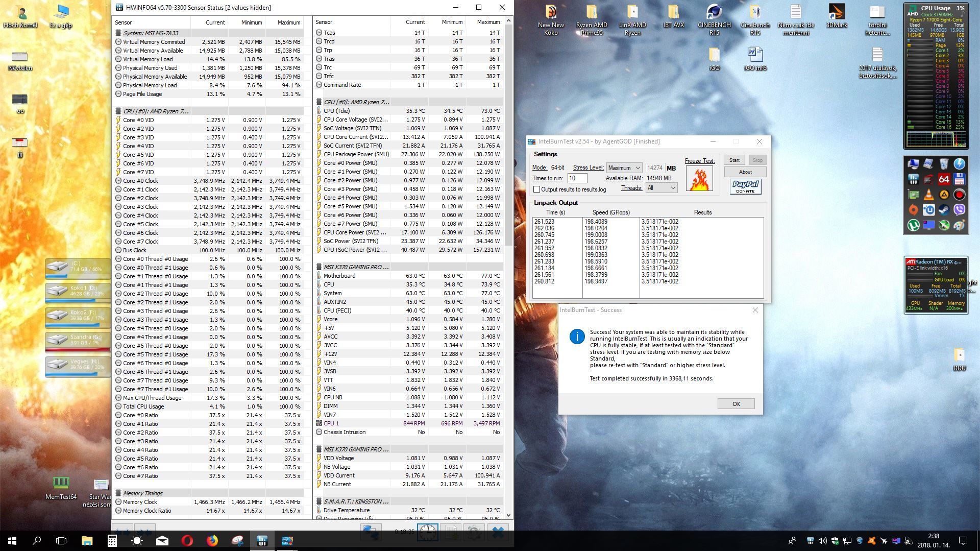Reset HWiNFO elapsed-time clock icon

tap(427, 532)
